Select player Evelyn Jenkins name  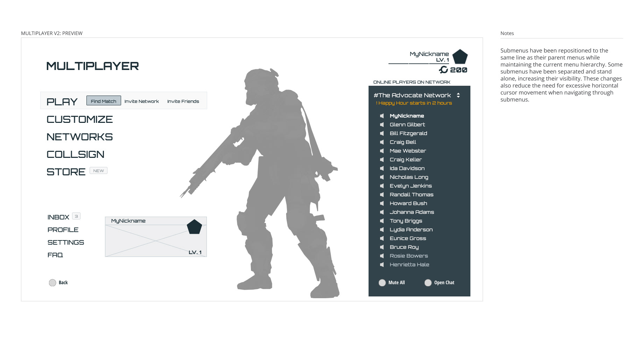coord(411,186)
